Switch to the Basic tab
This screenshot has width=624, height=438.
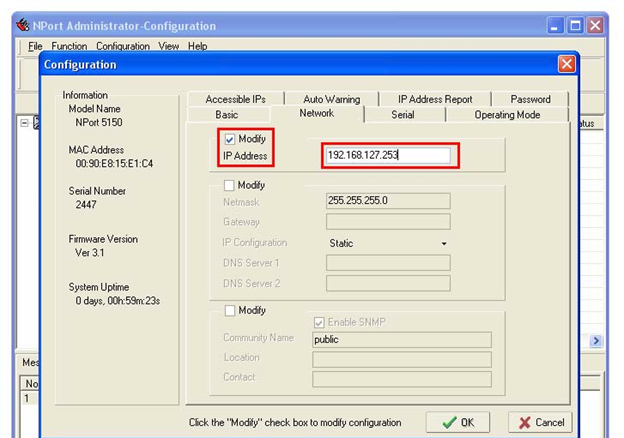(227, 115)
